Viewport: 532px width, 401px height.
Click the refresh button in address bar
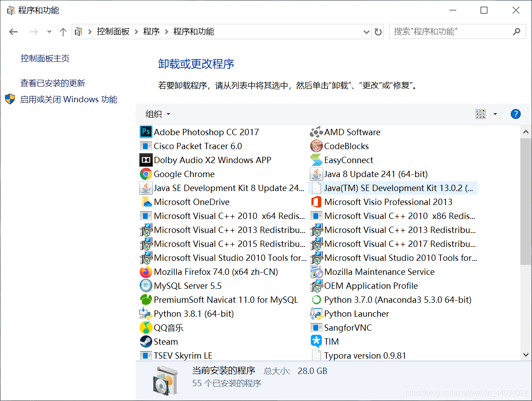[x=378, y=32]
